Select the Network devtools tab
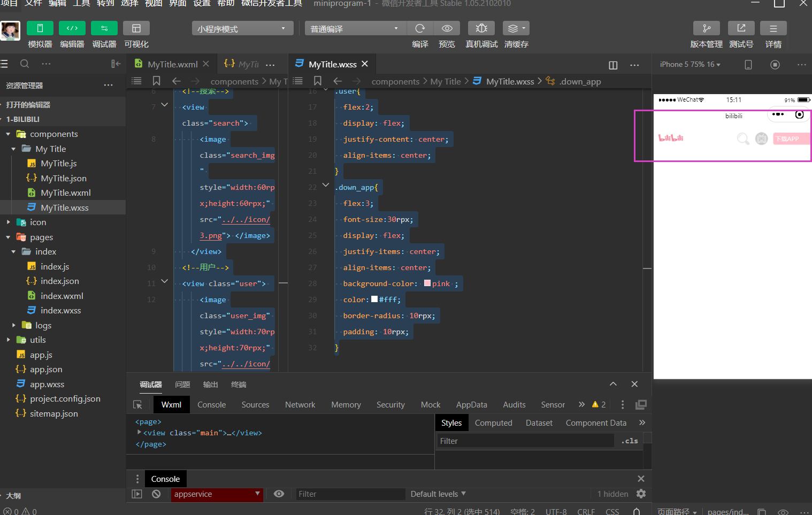 [300, 405]
